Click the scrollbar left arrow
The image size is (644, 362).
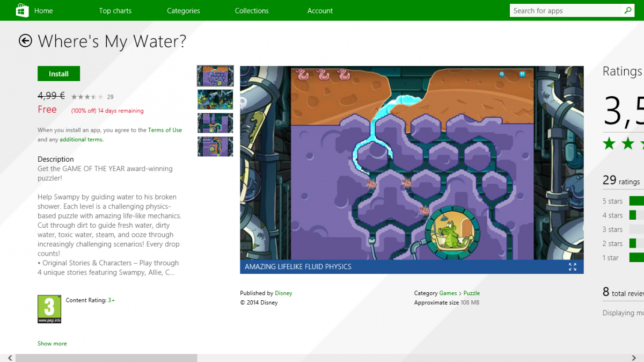(9, 358)
